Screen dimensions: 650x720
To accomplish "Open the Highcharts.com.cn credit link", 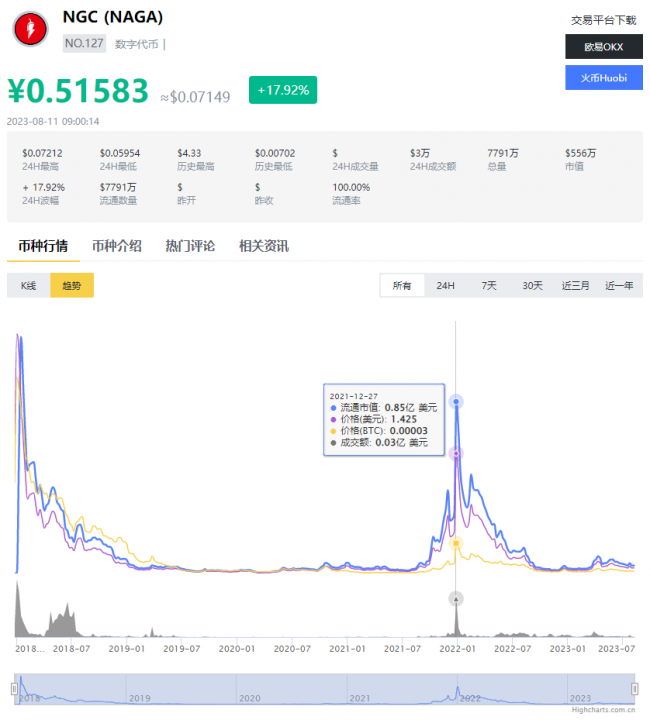I will [x=604, y=710].
